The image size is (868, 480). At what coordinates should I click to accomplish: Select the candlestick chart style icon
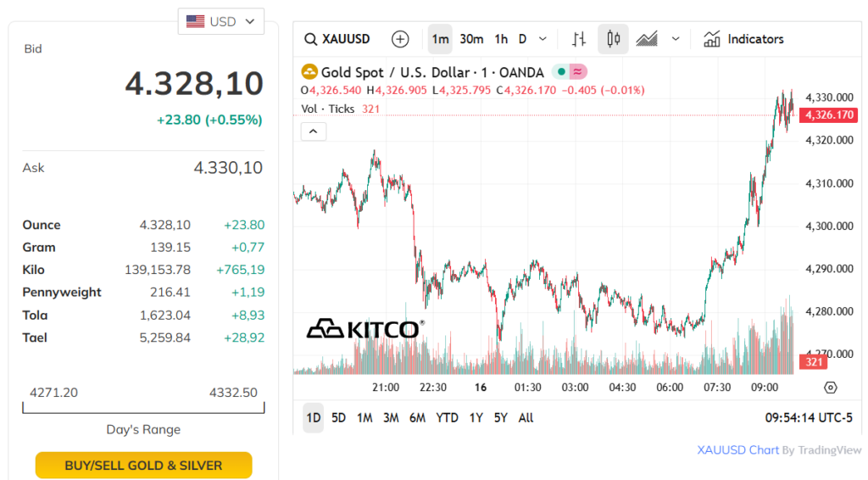(614, 39)
